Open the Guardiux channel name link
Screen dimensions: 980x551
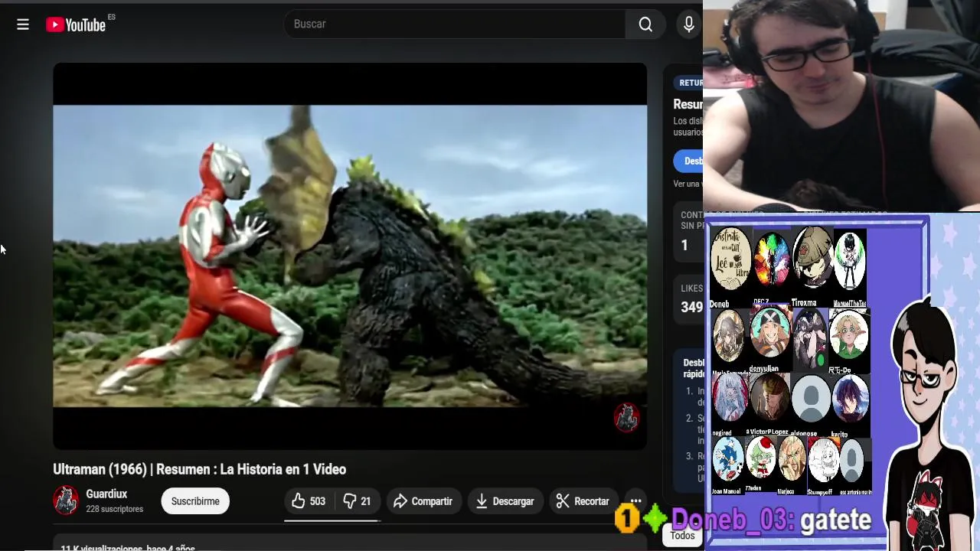click(x=106, y=494)
